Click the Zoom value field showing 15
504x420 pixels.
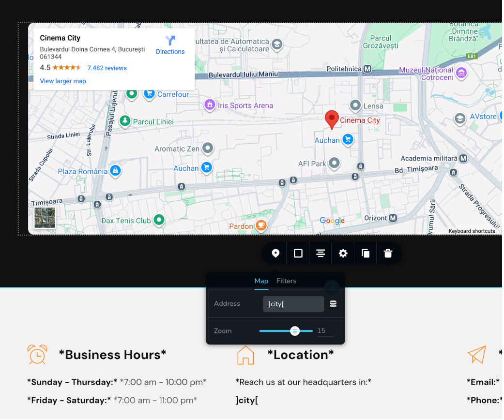[x=324, y=331]
